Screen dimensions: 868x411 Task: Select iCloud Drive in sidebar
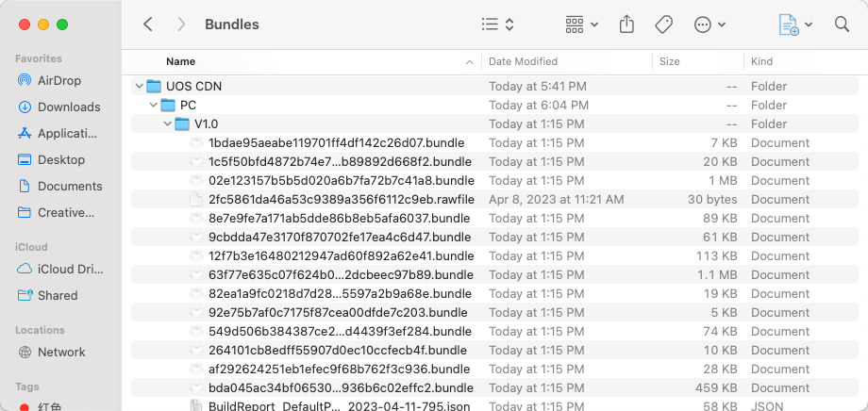pyautogui.click(x=70, y=269)
